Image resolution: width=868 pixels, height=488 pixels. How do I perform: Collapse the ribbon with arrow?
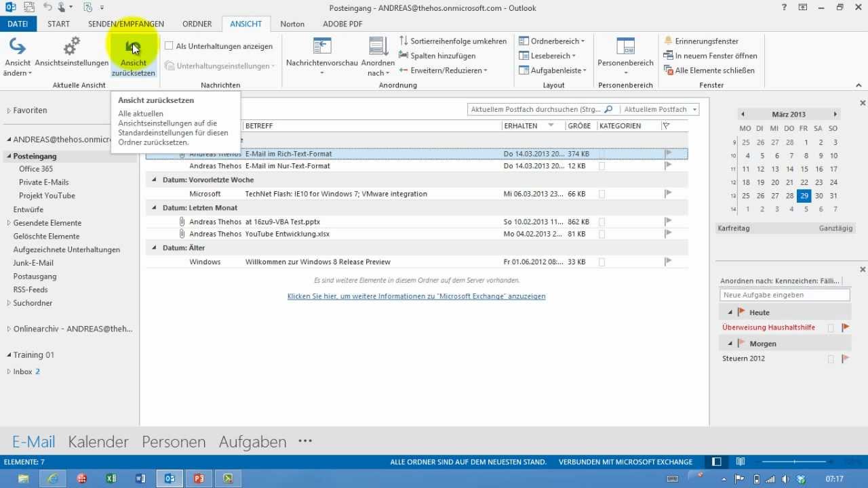coord(859,85)
